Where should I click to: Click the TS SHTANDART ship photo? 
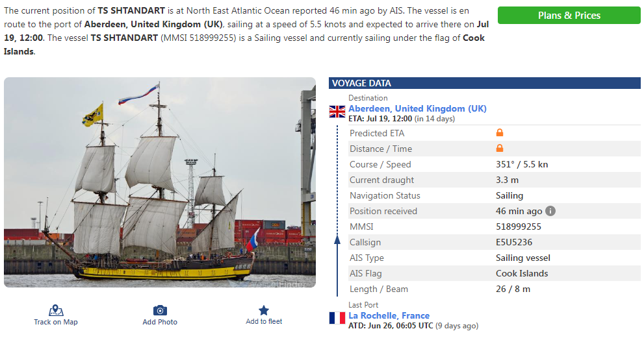(160, 182)
